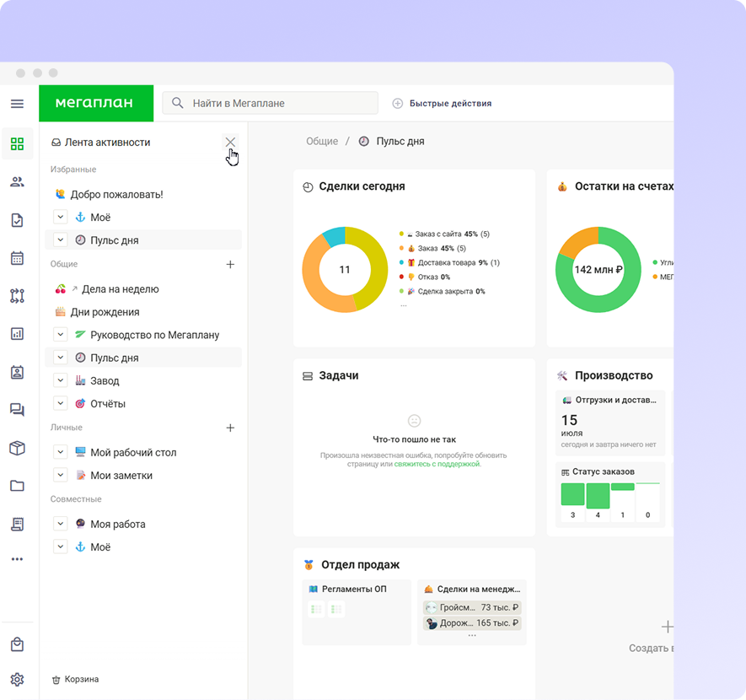This screenshot has width=746, height=700.
Task: Expand the Моя работа item
Action: tap(61, 524)
